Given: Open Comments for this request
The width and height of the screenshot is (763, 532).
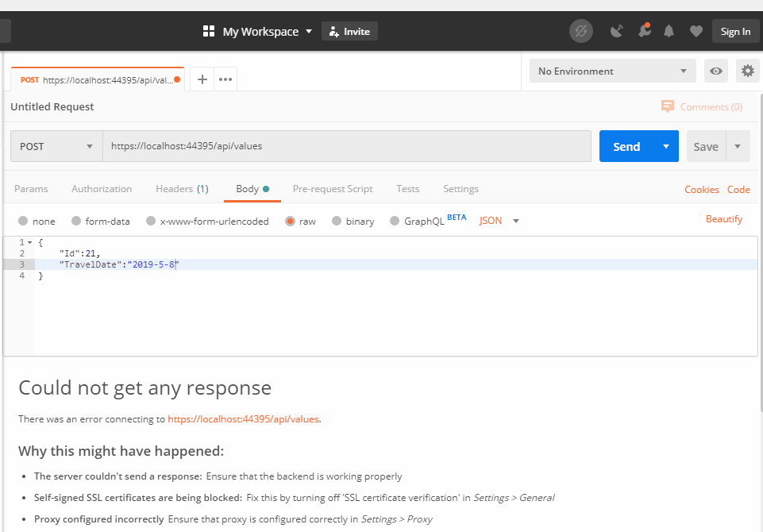Looking at the screenshot, I should click(702, 106).
